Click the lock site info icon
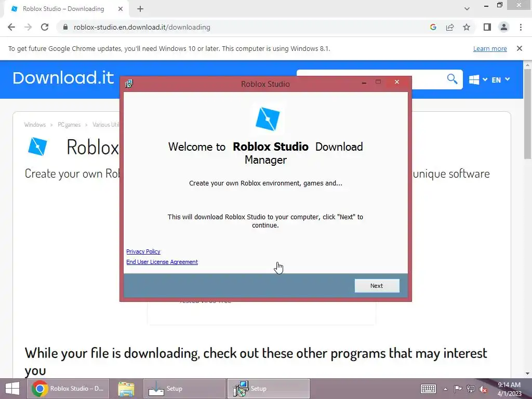532x399 pixels. click(65, 27)
